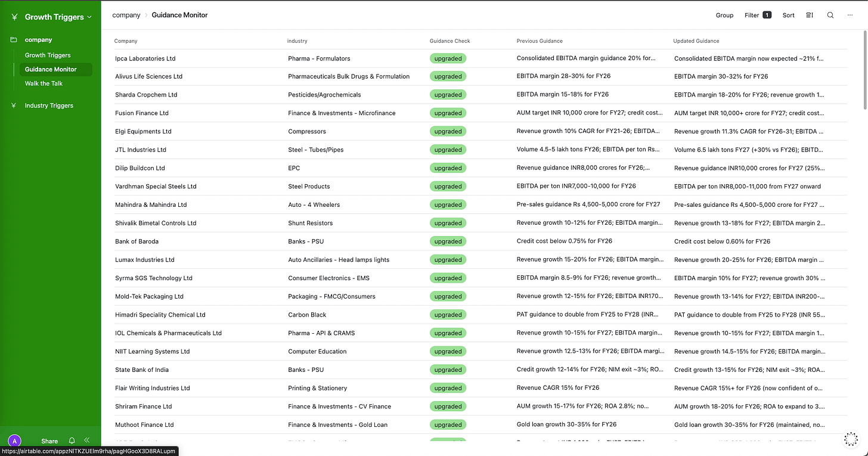Viewport: 868px width, 456px height.
Task: Click the Guidance Check column header
Action: tap(449, 41)
